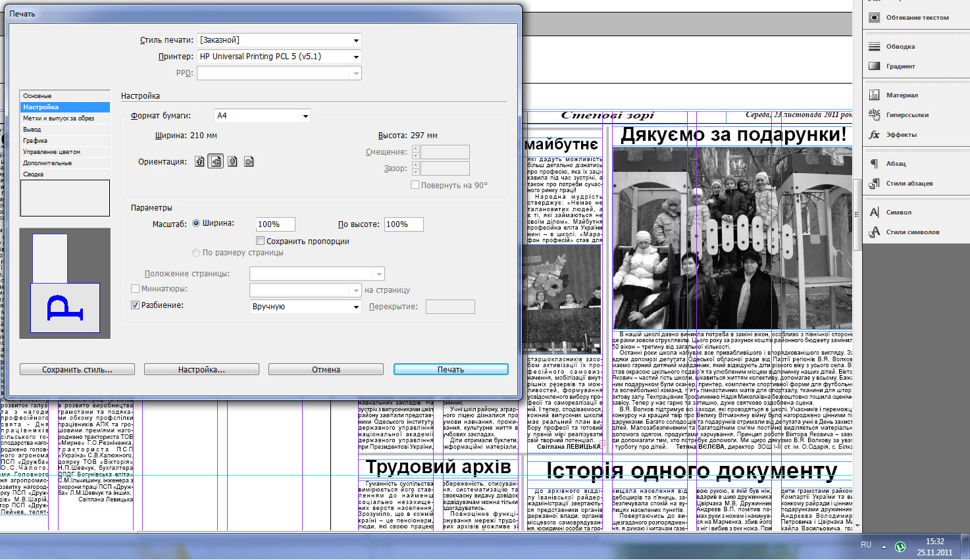Click the Перекрытие input field
970x560 pixels.
(x=450, y=307)
